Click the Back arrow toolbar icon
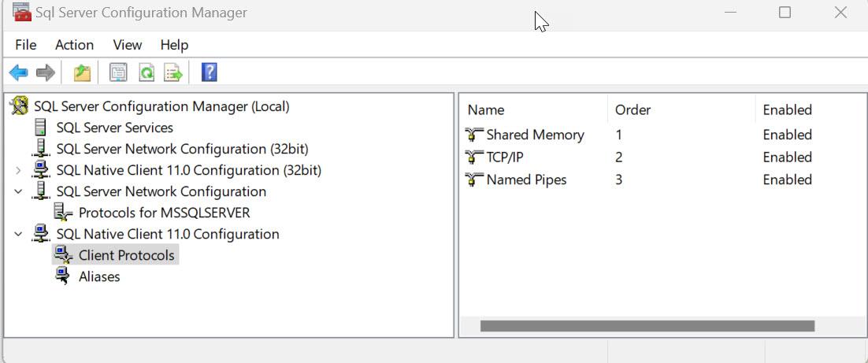868x363 pixels. click(19, 73)
